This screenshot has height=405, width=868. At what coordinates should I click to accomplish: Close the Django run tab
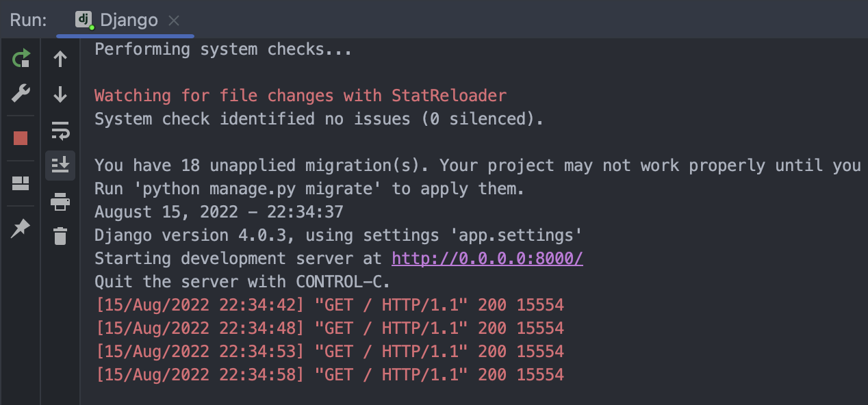(x=173, y=20)
